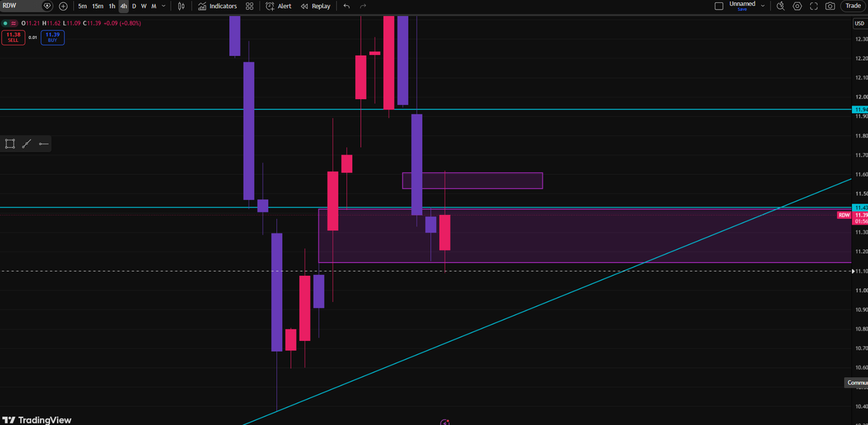Select the W weekly timeframe
Viewport: 868px width, 425px height.
point(143,6)
